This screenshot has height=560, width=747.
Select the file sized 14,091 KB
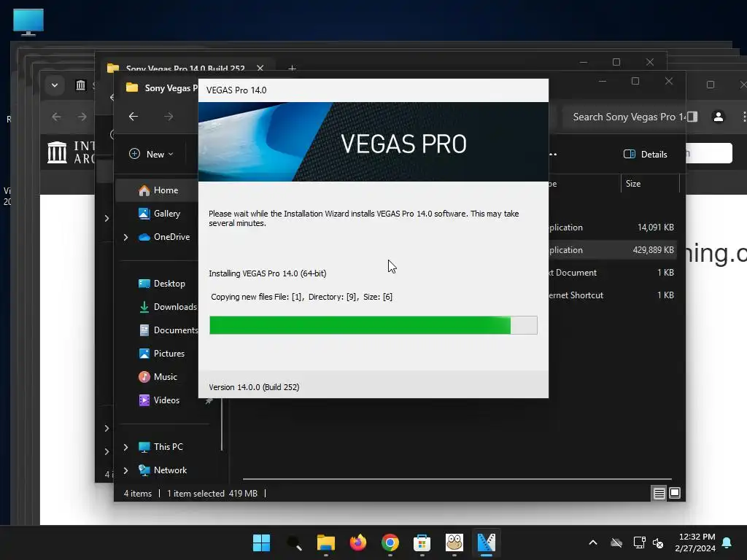point(612,227)
